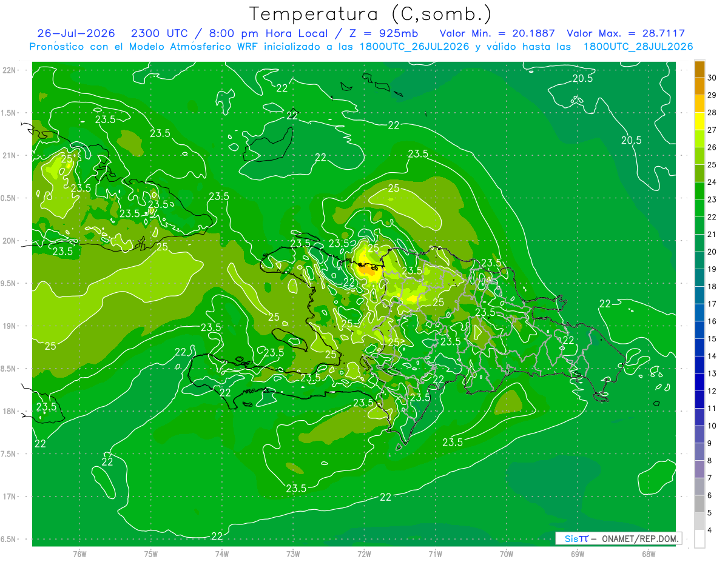Pick the teal colorbar band between 18 and 19

point(699,278)
